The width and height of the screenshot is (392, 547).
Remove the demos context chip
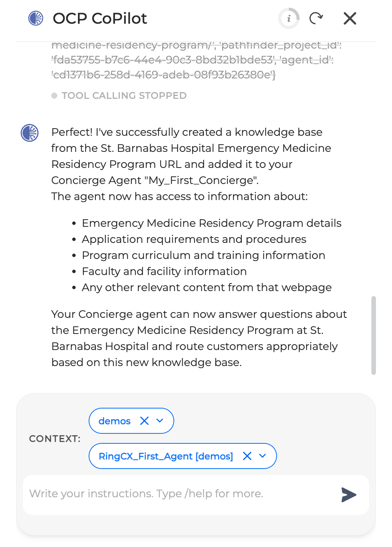144,421
